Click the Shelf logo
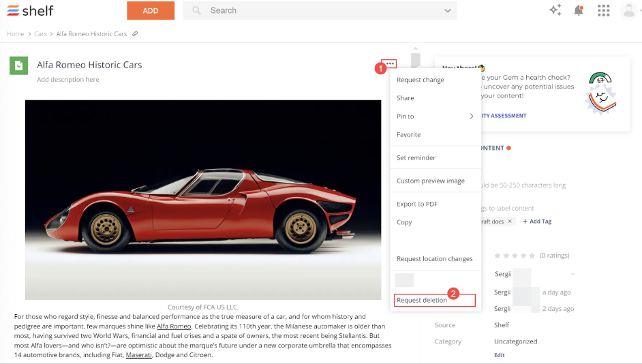 pyautogui.click(x=30, y=11)
